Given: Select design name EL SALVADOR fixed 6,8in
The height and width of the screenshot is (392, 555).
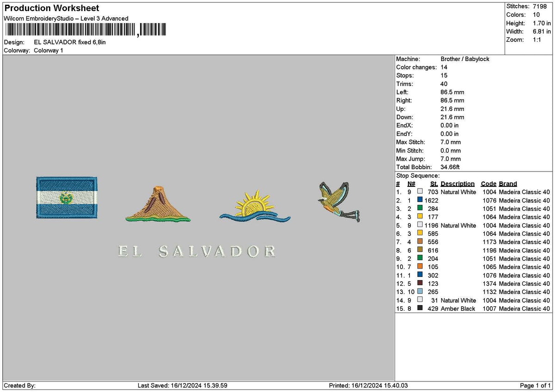Looking at the screenshot, I should pos(70,42).
